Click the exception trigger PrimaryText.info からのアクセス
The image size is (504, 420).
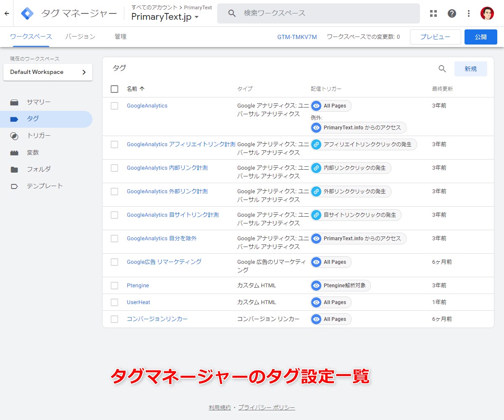(358, 128)
